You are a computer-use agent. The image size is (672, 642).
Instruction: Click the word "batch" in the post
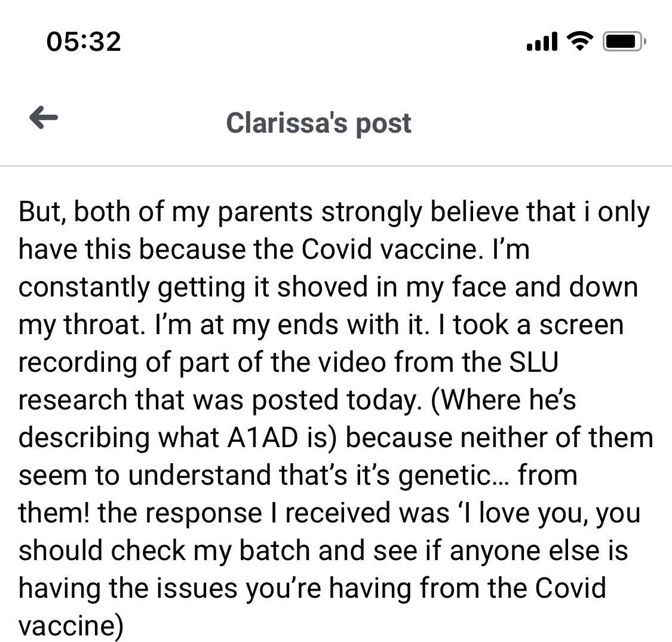point(274,550)
